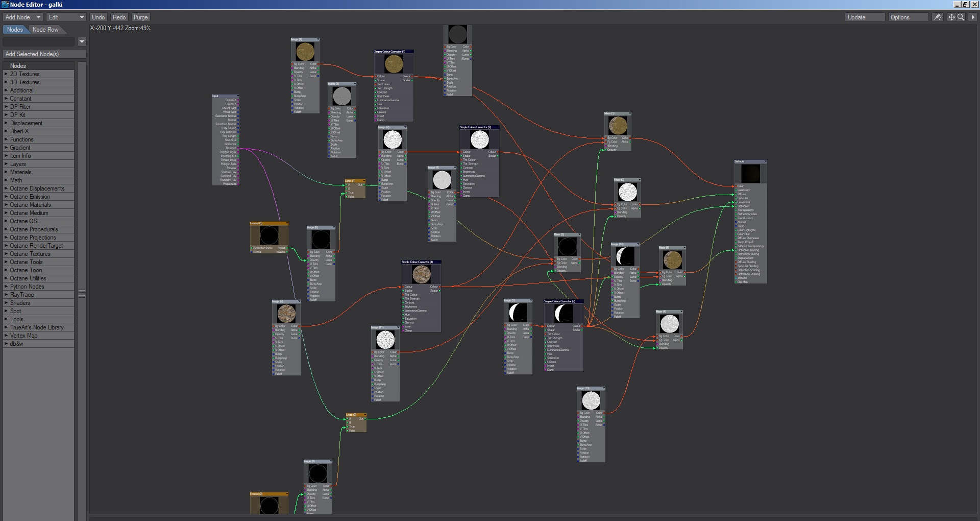Open the dropdown arrow beside search field
The image size is (980, 521).
pos(82,41)
